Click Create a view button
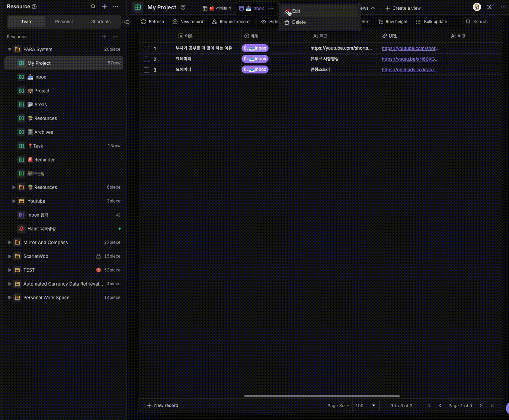This screenshot has width=509, height=420. coord(403,8)
